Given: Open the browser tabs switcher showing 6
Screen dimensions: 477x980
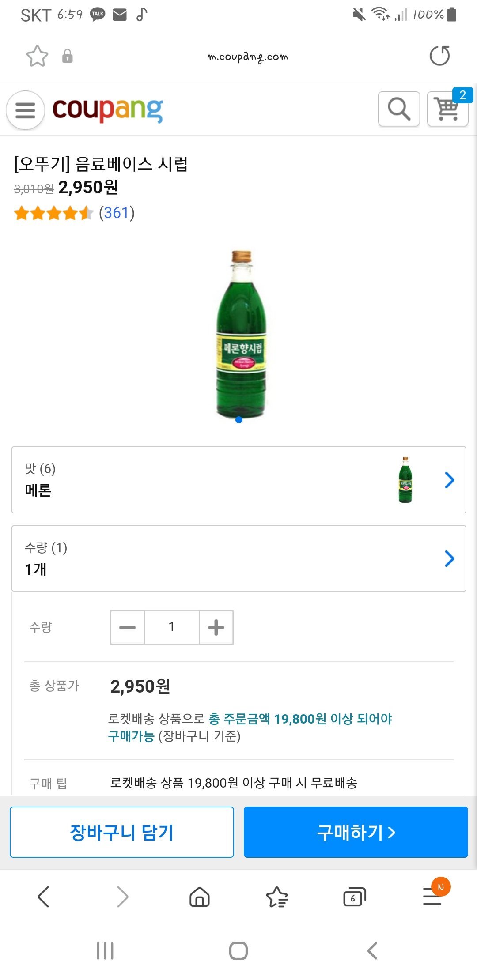Looking at the screenshot, I should click(354, 897).
